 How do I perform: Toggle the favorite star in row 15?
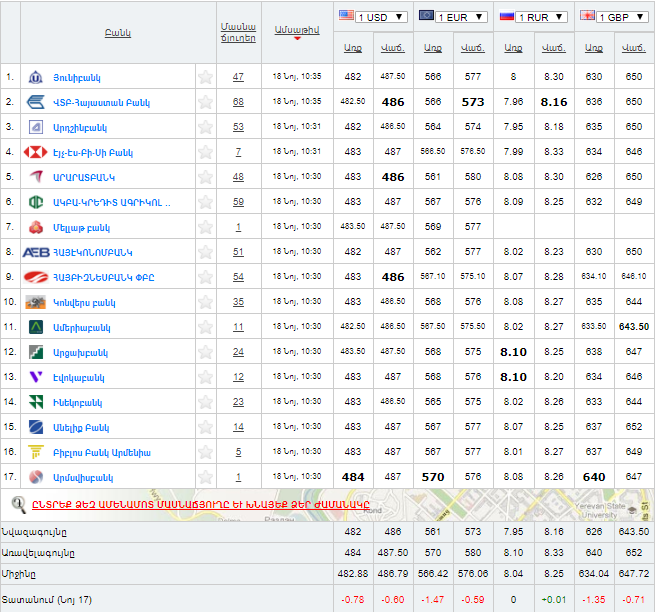coord(206,427)
